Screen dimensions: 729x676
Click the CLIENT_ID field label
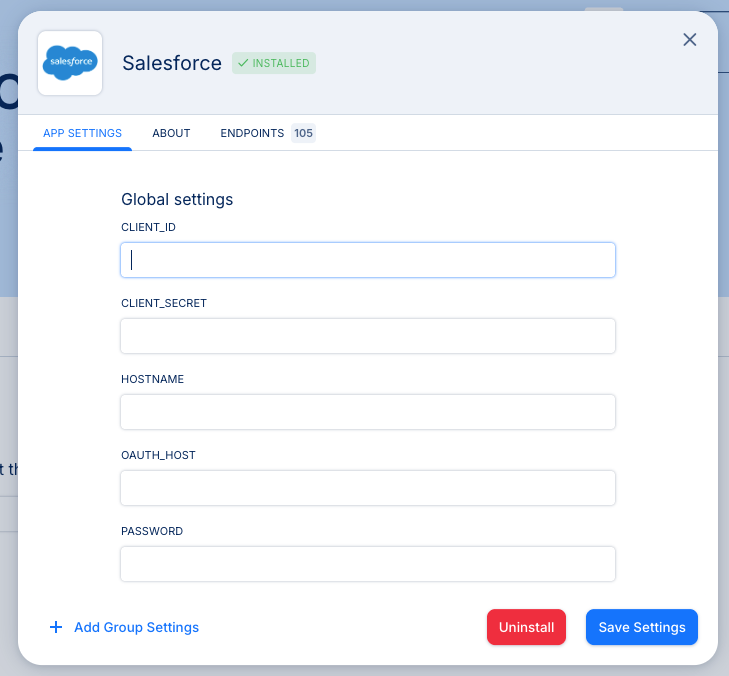pyautogui.click(x=148, y=227)
